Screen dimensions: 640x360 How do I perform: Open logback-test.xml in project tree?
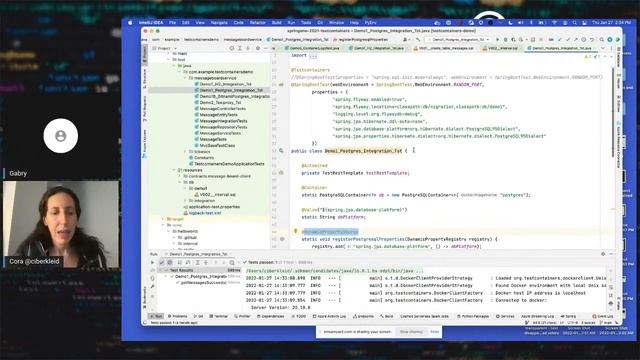204,213
